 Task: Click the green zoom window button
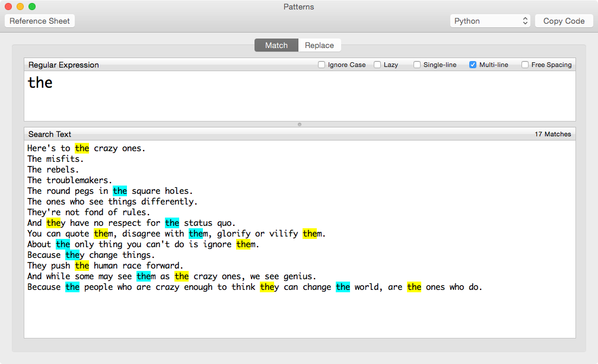(x=32, y=7)
